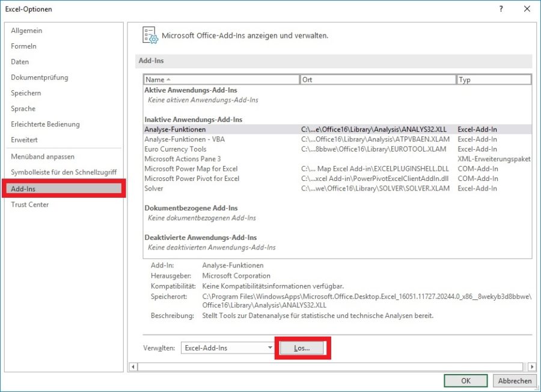Open the Allgemein settings category
Viewport: 541px width, 392px height.
(26, 30)
